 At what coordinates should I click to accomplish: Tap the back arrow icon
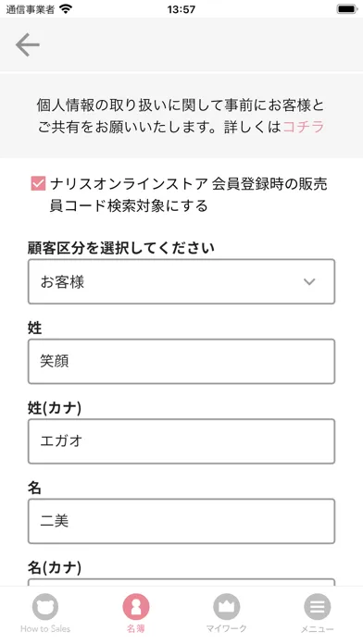pyautogui.click(x=28, y=44)
